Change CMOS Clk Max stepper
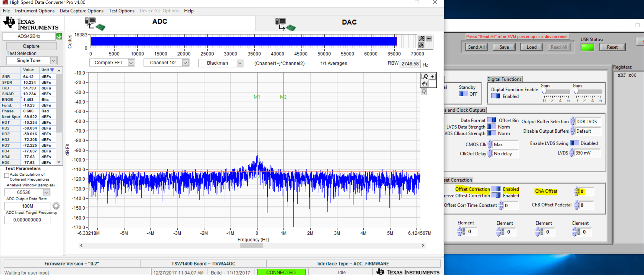 point(490,144)
